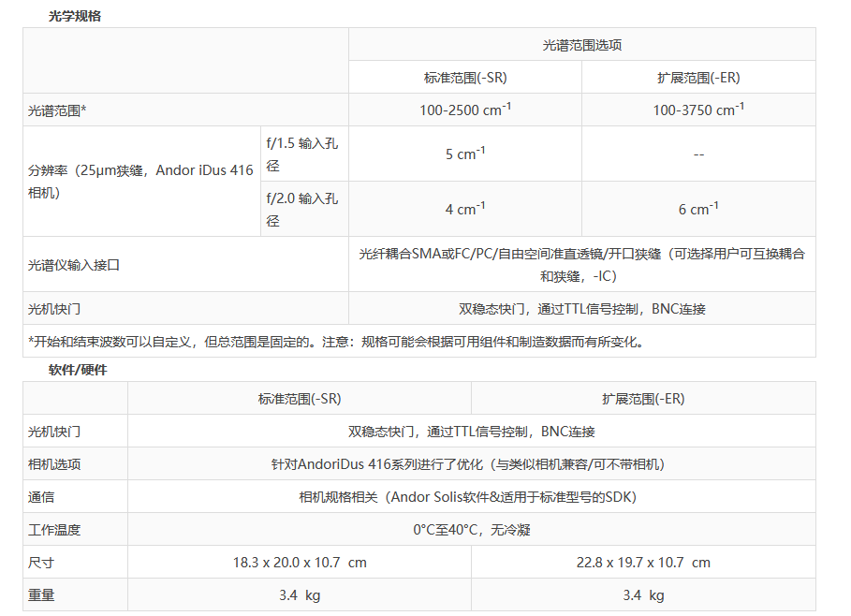This screenshot has width=851, height=616.
Task: Click the 通信 row label
Action: pos(41,497)
